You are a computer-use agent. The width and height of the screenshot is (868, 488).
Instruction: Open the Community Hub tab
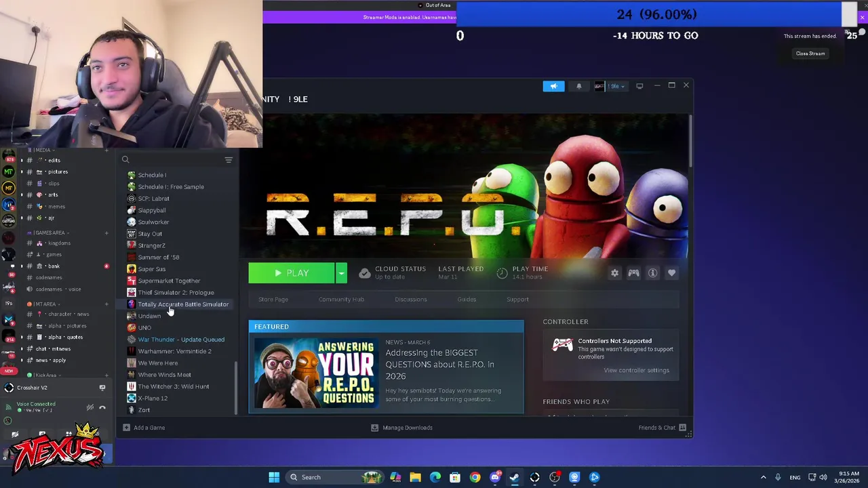click(341, 299)
